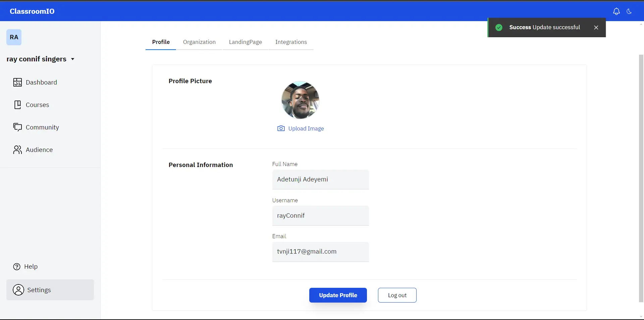Click the camera icon for upload
Image resolution: width=644 pixels, height=320 pixels.
point(281,128)
